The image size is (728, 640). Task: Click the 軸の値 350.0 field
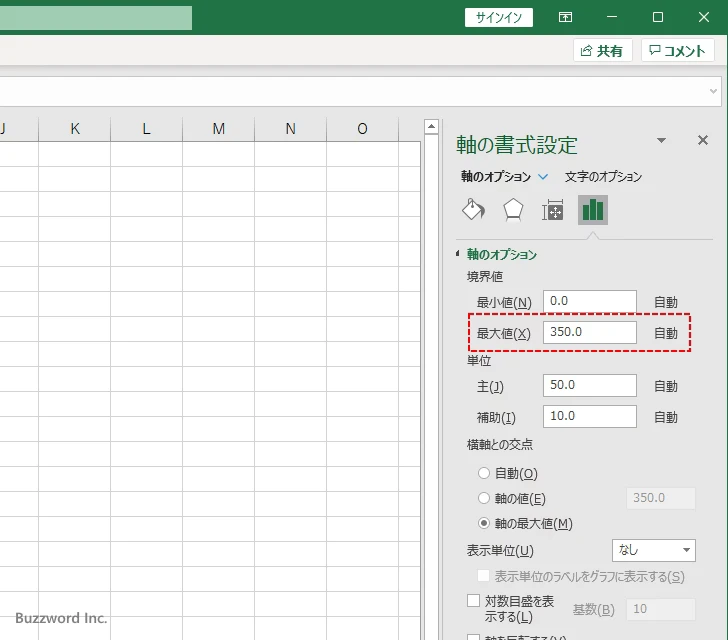661,498
